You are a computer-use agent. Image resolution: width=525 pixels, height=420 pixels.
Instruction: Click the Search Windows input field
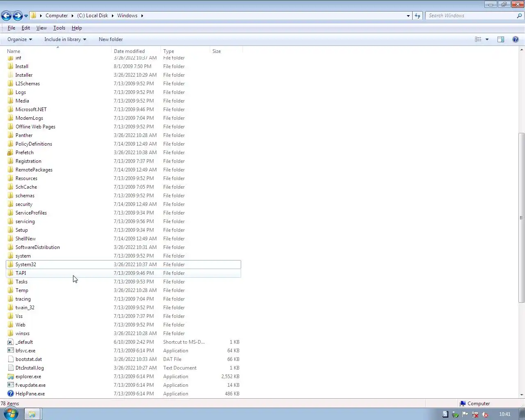pyautogui.click(x=470, y=16)
